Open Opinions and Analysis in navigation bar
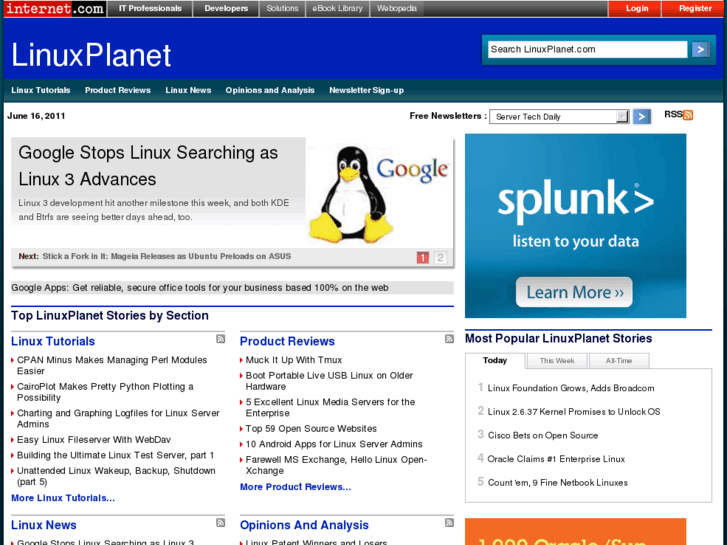 [x=270, y=90]
